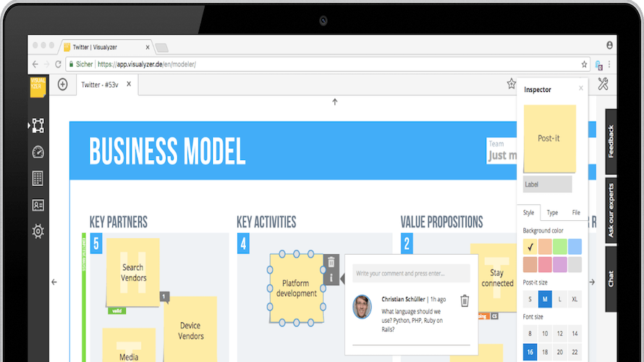The width and height of the screenshot is (644, 362).
Task: Click the browser profile icon
Action: (609, 45)
